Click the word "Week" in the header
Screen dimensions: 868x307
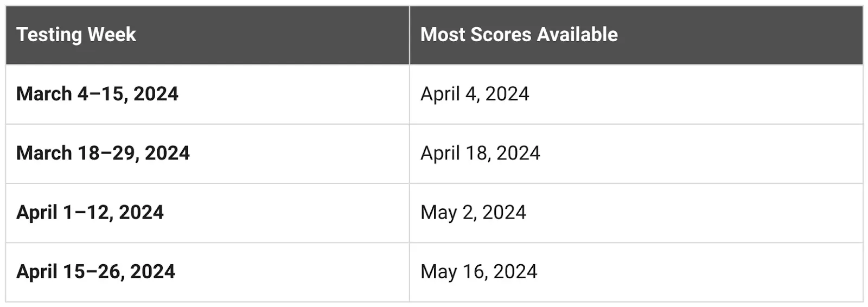point(112,35)
